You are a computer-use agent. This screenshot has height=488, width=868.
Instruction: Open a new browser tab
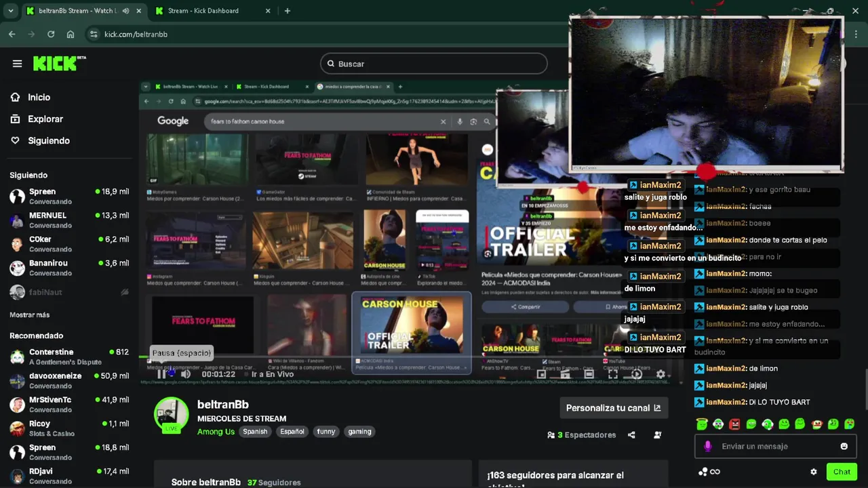click(288, 11)
